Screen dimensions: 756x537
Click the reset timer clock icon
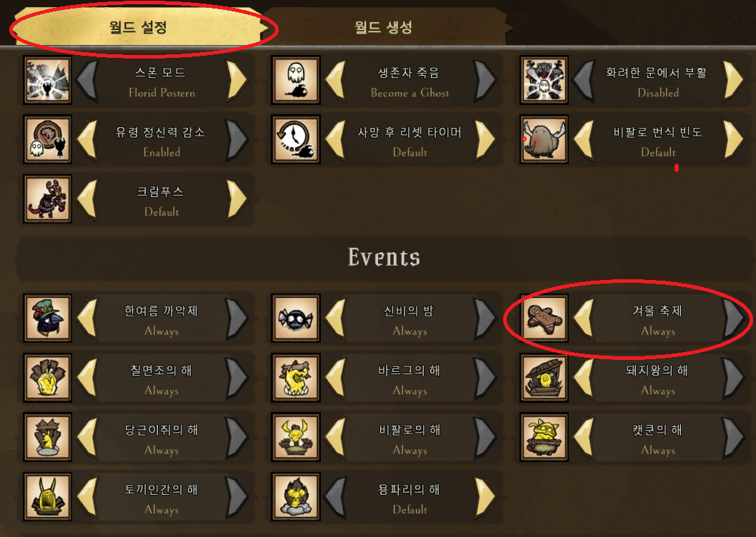tap(296, 139)
